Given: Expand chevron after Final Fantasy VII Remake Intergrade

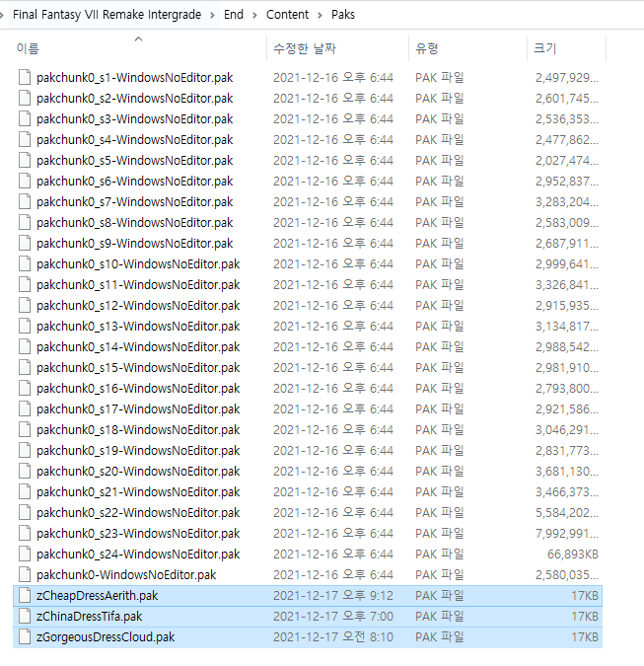Looking at the screenshot, I should (x=212, y=15).
